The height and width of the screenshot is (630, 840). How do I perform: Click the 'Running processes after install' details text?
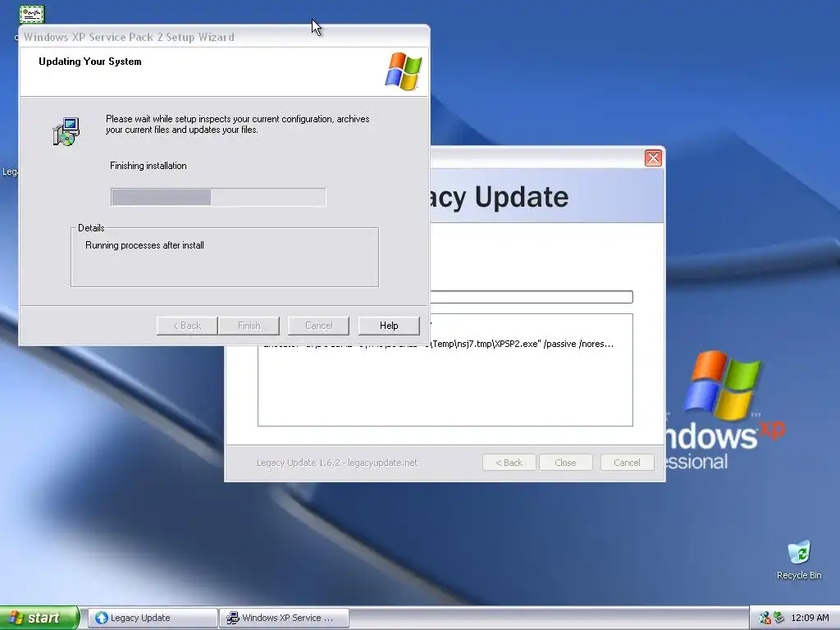coord(144,245)
